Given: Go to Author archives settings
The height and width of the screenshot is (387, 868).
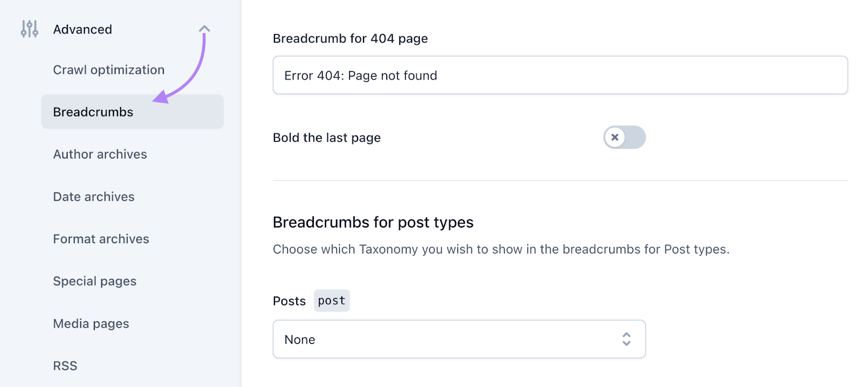Looking at the screenshot, I should point(99,154).
